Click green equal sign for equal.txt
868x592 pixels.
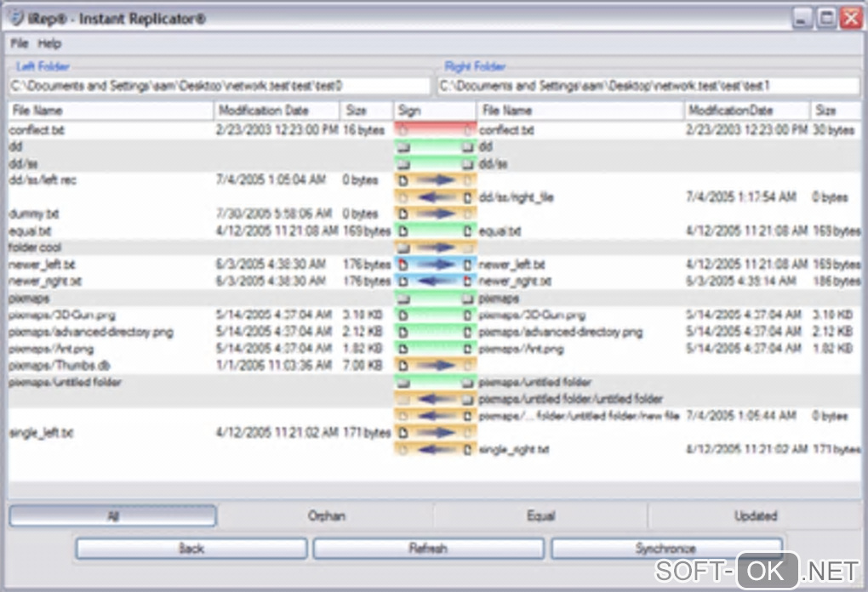click(x=435, y=231)
